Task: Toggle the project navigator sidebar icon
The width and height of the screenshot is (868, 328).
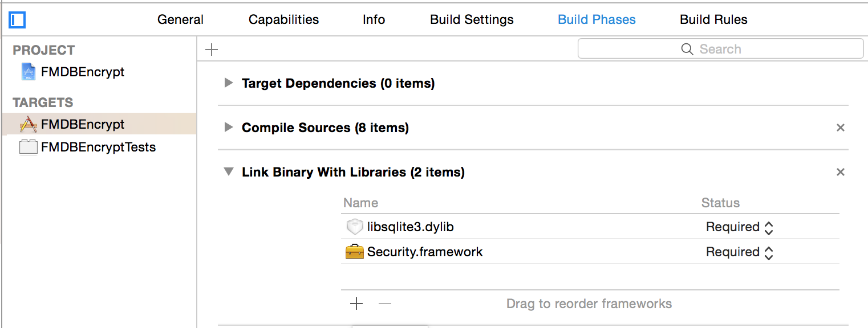Action: click(x=18, y=20)
